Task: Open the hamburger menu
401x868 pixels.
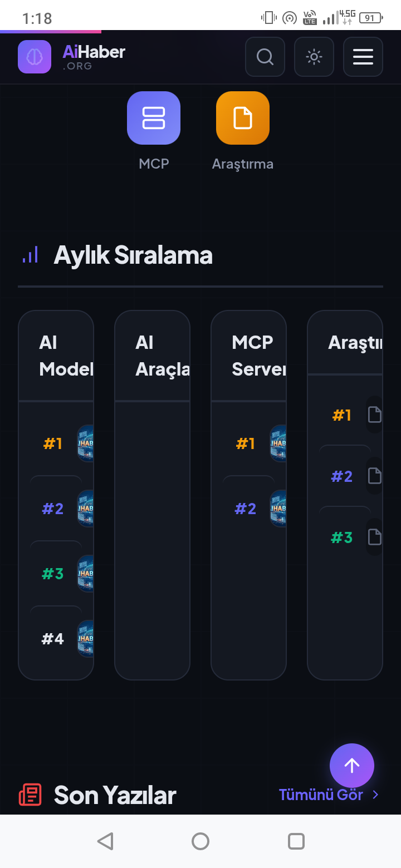Action: (x=363, y=57)
